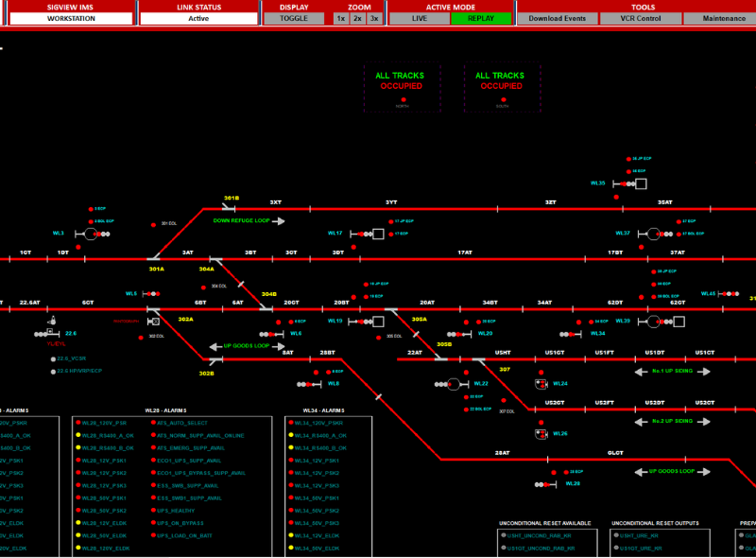Click the WL3 signal symbol

[92, 235]
